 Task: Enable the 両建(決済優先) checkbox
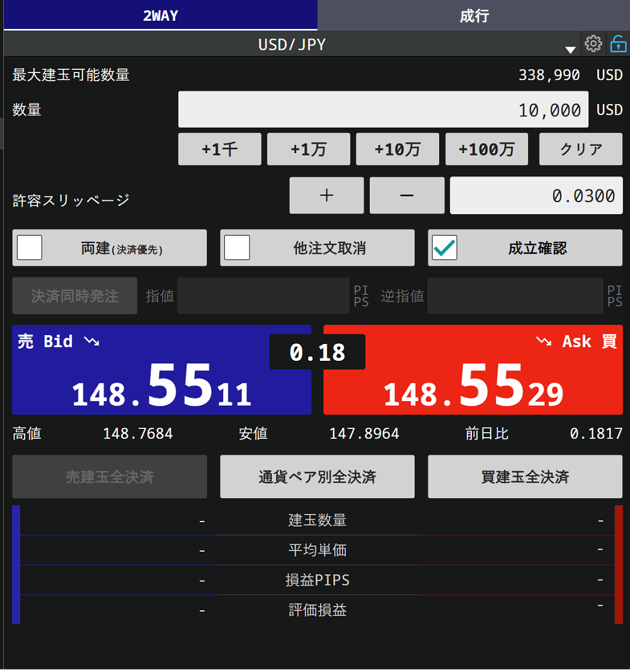[x=29, y=248]
